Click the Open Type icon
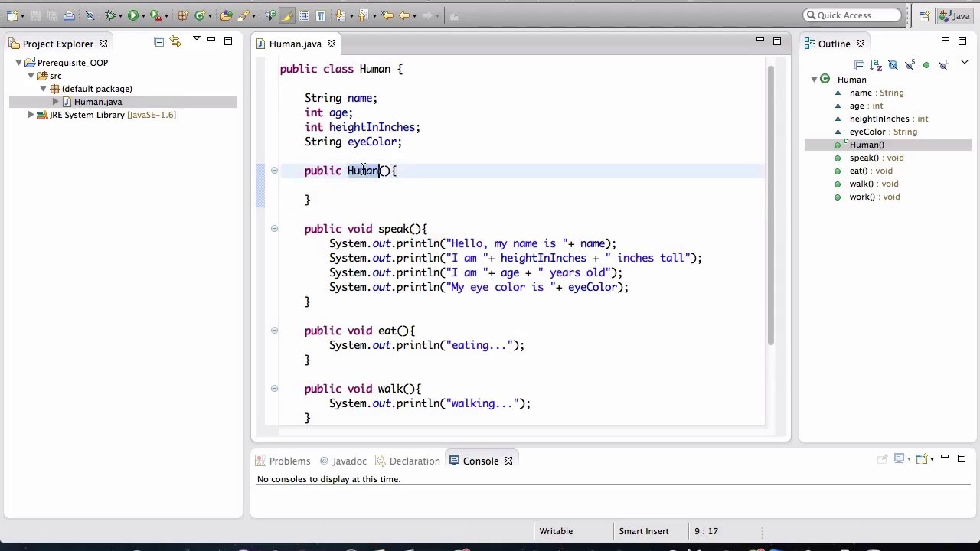The image size is (980, 551). pos(226,15)
